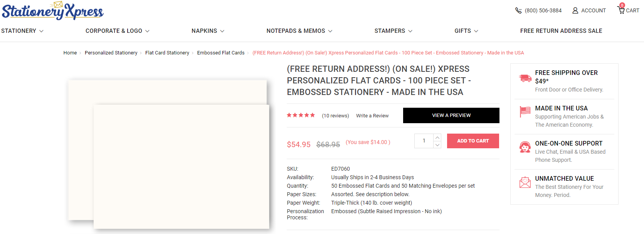Click the Embossed personalization process text
The width and height of the screenshot is (644, 234).
(x=387, y=211)
